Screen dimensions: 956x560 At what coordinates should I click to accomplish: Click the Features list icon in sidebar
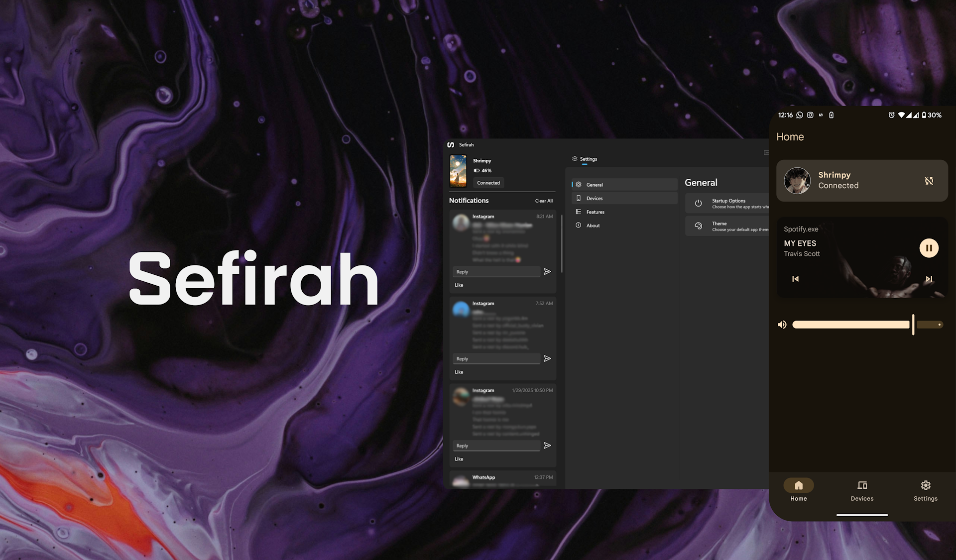(x=578, y=212)
